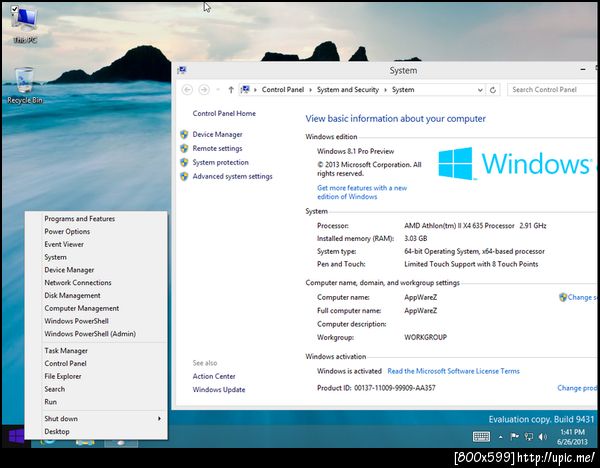Open the This PC desktop icon
Screen dimensions: 600x468
click(24, 24)
